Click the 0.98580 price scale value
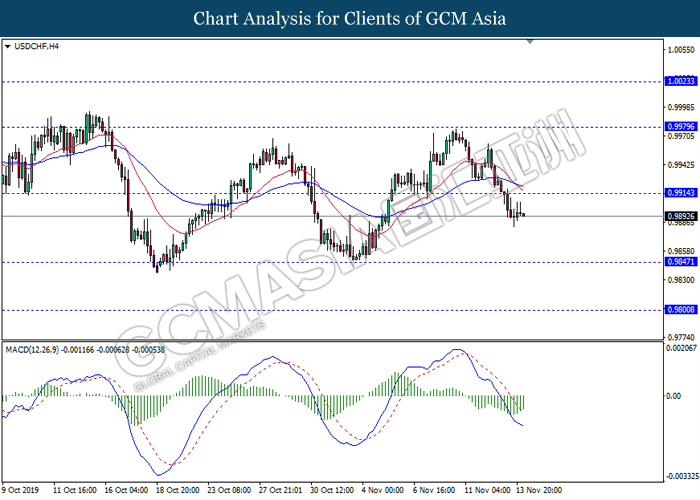This screenshot has height=500, width=700. coord(681,251)
